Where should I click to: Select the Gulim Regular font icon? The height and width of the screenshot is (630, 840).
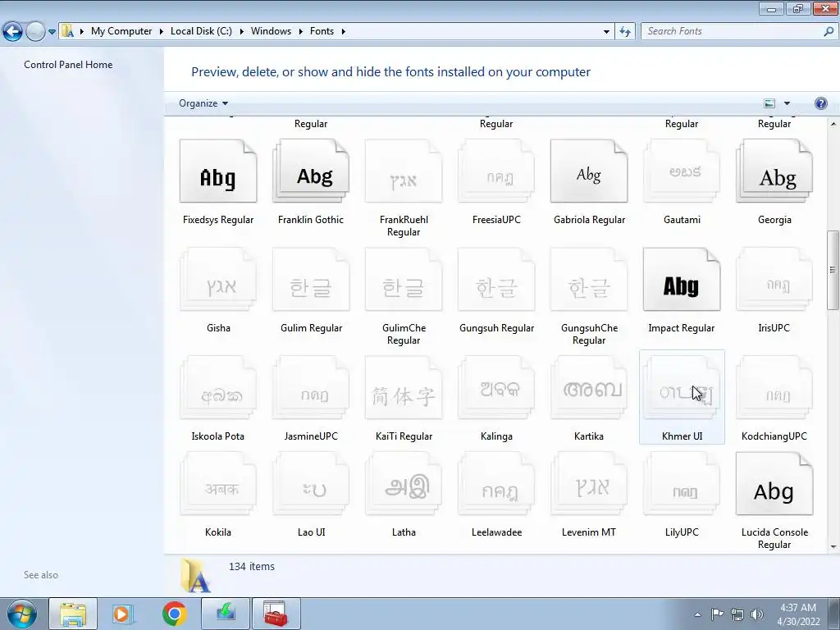(x=311, y=279)
